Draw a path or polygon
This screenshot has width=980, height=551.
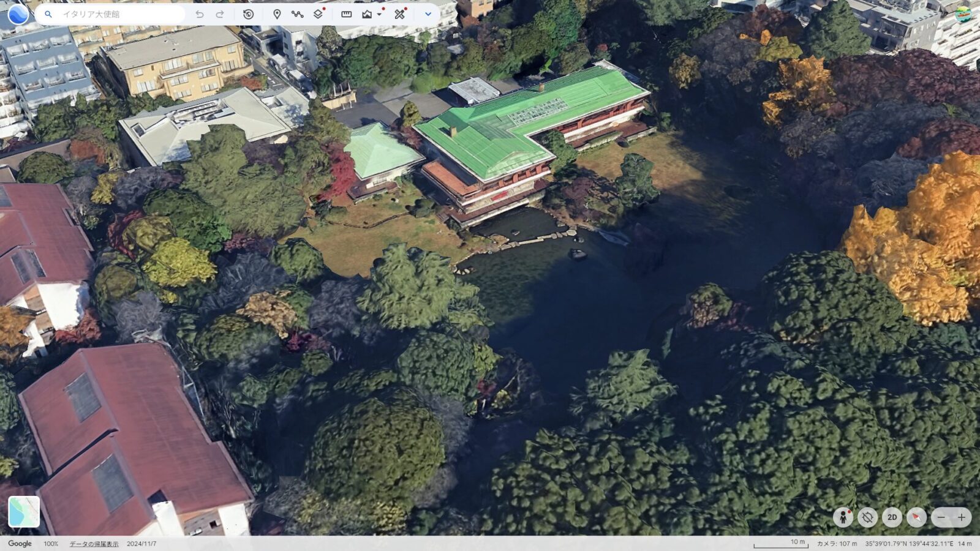coord(297,14)
